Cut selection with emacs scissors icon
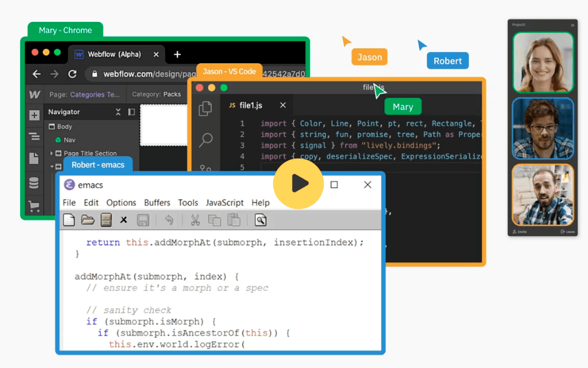The height and width of the screenshot is (368, 588). point(195,220)
